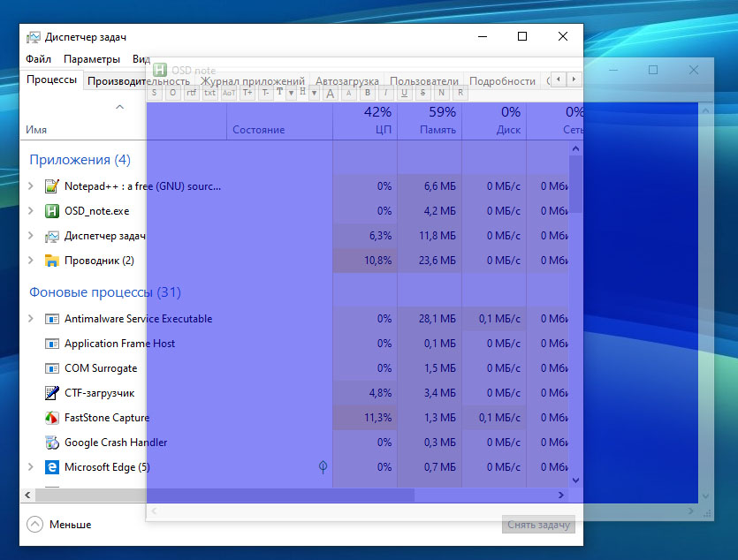738x560 pixels.
Task: Click the R button in OSD note
Action: [460, 93]
